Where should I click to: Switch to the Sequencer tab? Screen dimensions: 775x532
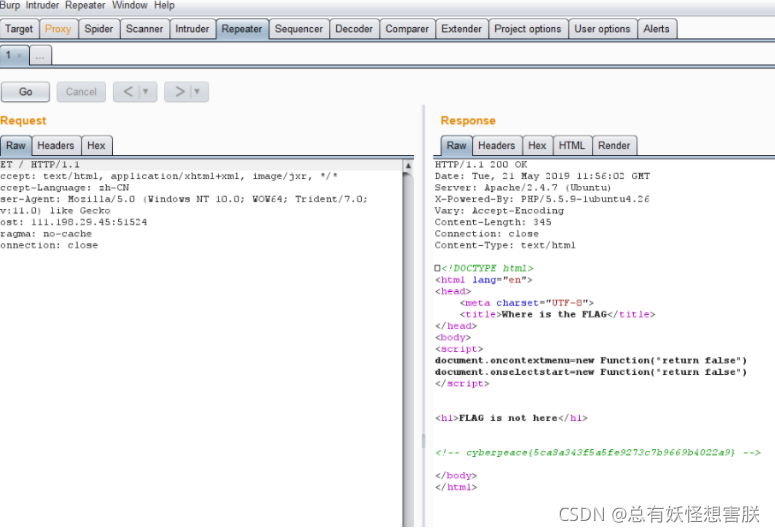(x=299, y=29)
